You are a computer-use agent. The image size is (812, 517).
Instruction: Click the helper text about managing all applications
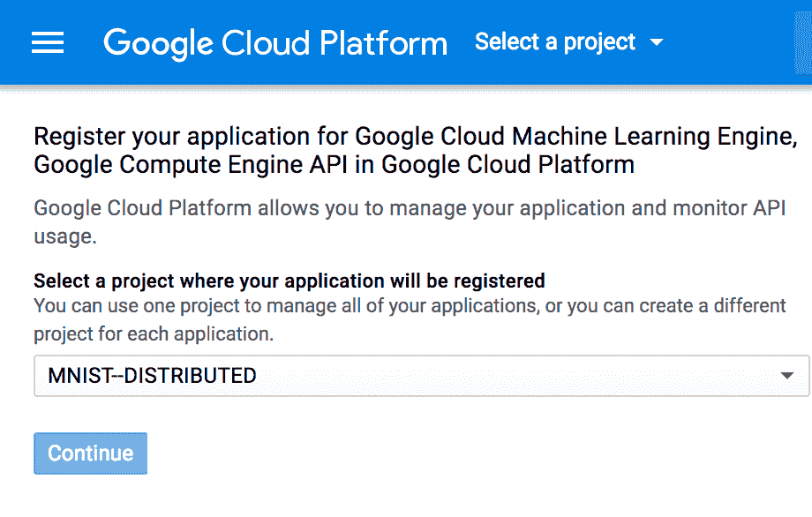410,320
